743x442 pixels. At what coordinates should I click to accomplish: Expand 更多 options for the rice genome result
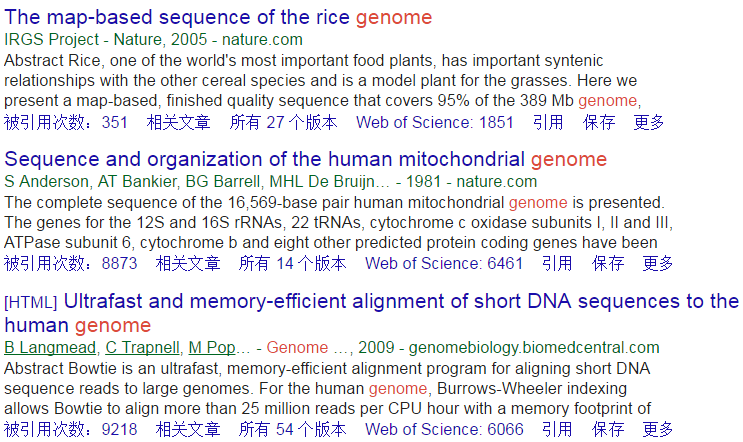pyautogui.click(x=649, y=122)
